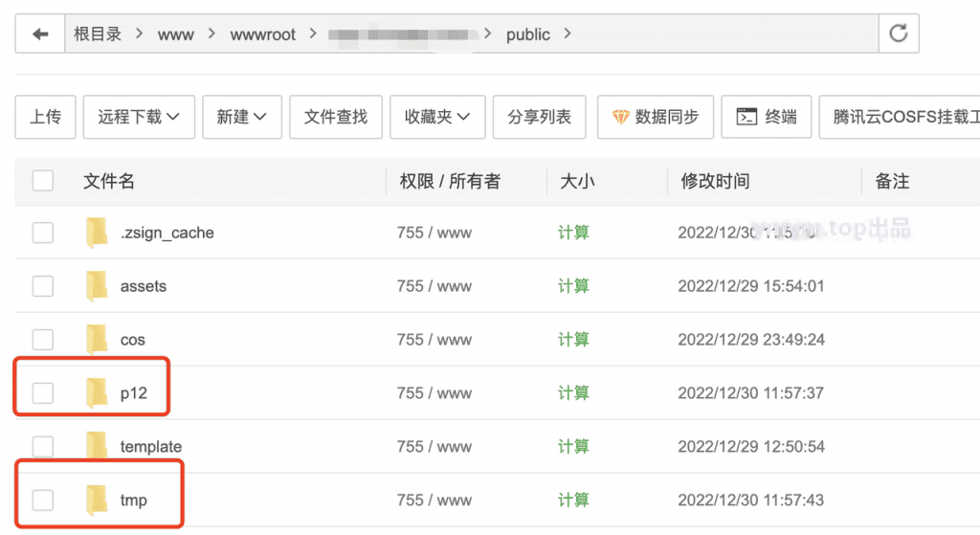This screenshot has width=980, height=535.
Task: Check the box for .zsign_cache
Action: tap(42, 233)
